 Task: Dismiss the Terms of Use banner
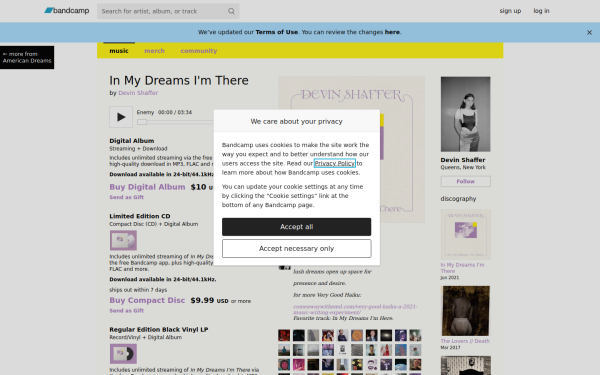tap(589, 33)
